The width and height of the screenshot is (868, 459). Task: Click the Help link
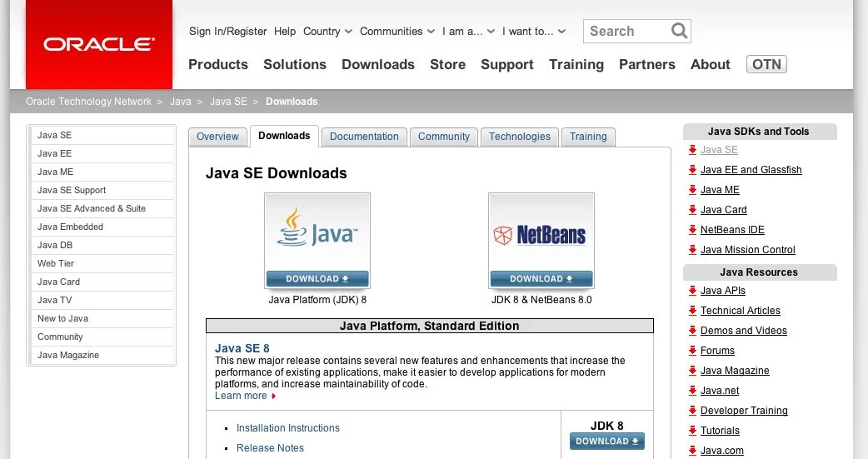tap(285, 32)
